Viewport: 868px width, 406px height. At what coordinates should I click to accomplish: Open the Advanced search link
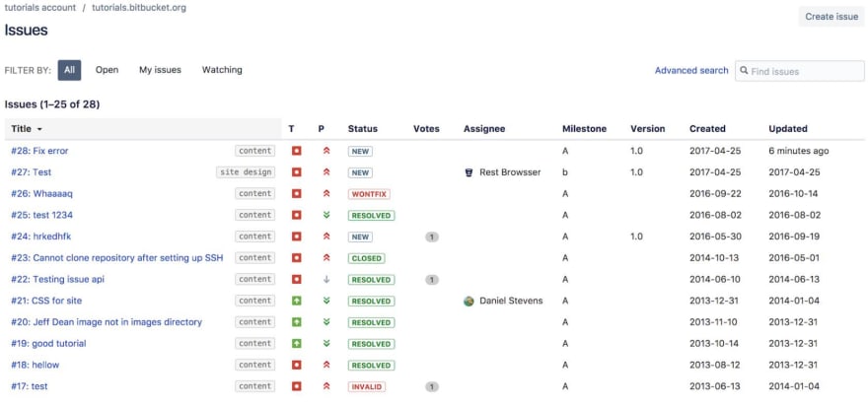pos(691,70)
